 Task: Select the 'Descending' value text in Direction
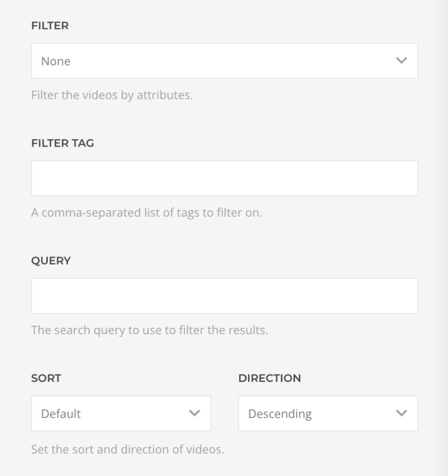[x=280, y=414]
